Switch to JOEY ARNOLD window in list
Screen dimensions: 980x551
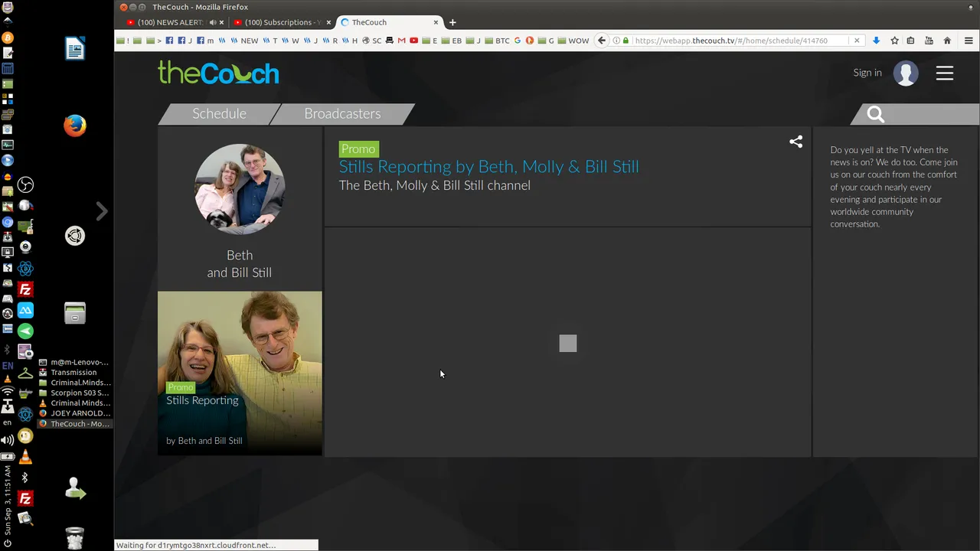point(74,413)
